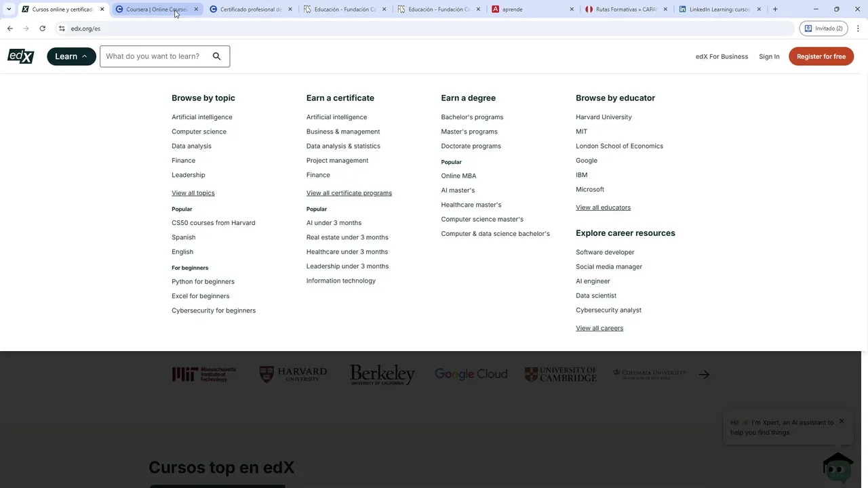The height and width of the screenshot is (488, 868).
Task: Close the Coursera tab
Action: [x=196, y=9]
